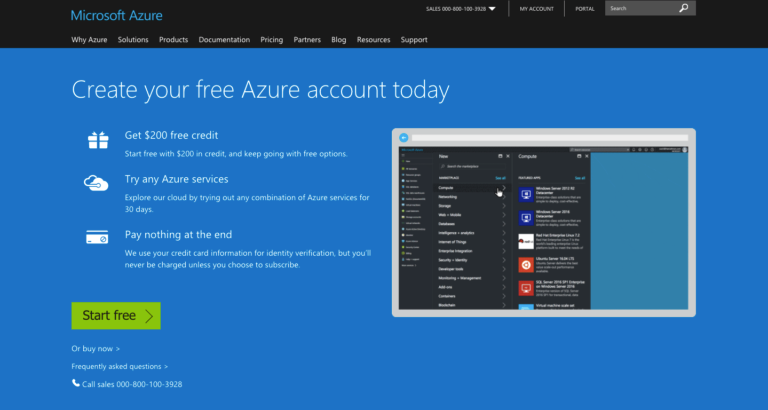Expand the Compute category chevron in preview

tap(504, 188)
